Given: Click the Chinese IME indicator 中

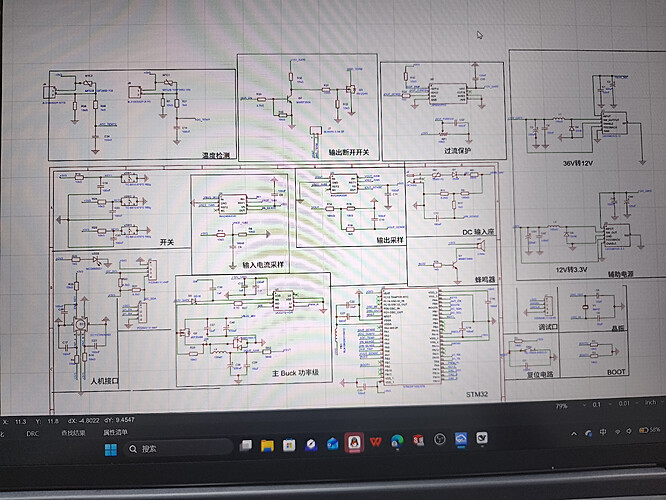Looking at the screenshot, I should [x=603, y=432].
